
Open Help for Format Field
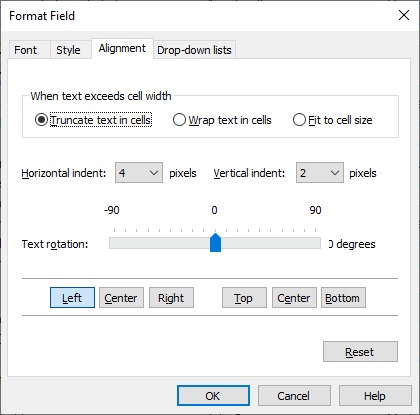pyautogui.click(x=375, y=396)
